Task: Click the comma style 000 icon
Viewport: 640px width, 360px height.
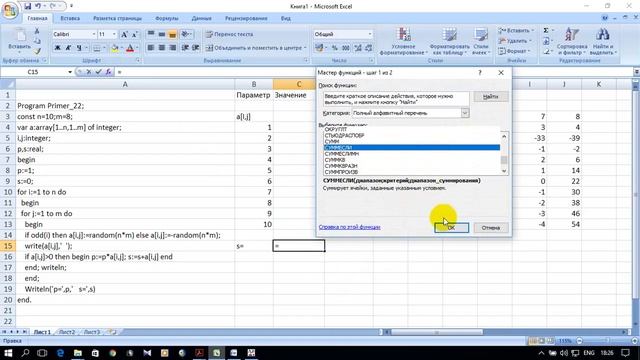Action: click(345, 48)
